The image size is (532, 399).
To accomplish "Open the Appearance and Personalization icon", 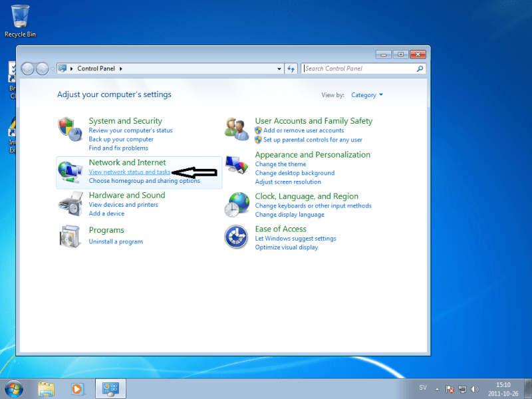I will 237,164.
